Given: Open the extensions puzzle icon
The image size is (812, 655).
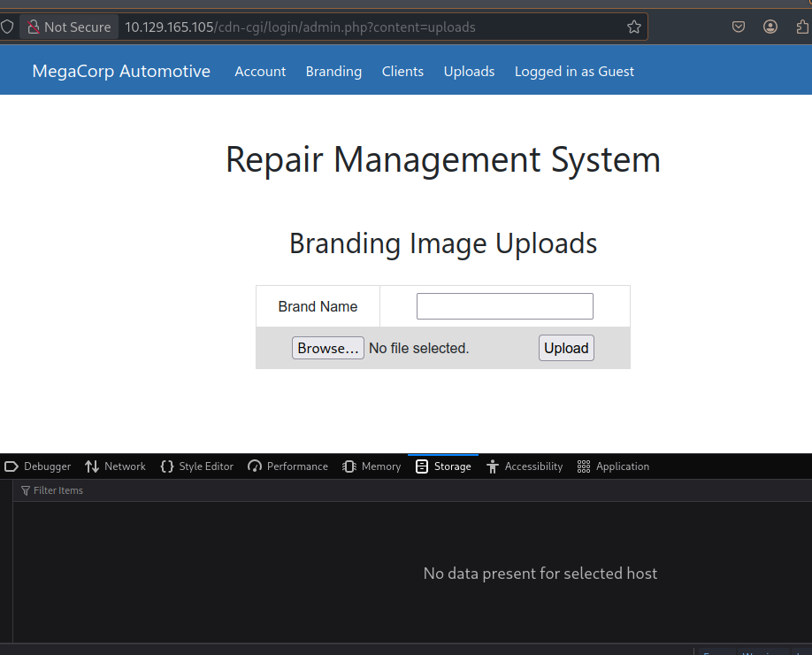Looking at the screenshot, I should click(802, 27).
